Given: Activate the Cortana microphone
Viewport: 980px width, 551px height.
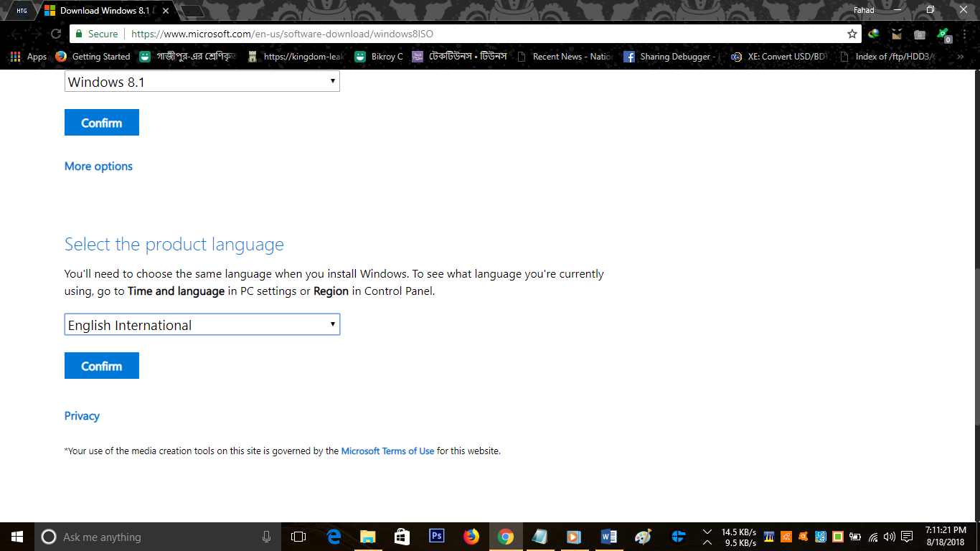Looking at the screenshot, I should pyautogui.click(x=266, y=537).
